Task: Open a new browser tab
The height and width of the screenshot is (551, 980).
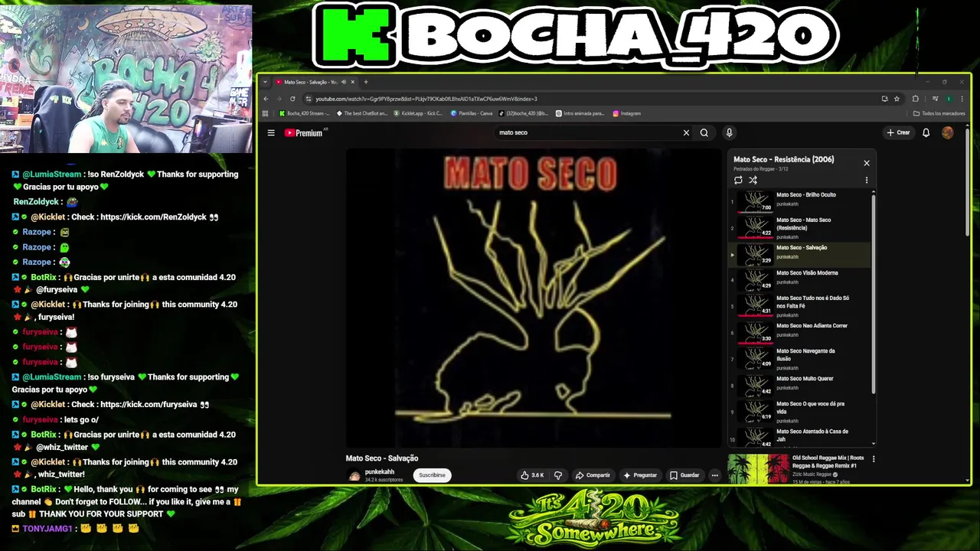Action: [x=366, y=82]
